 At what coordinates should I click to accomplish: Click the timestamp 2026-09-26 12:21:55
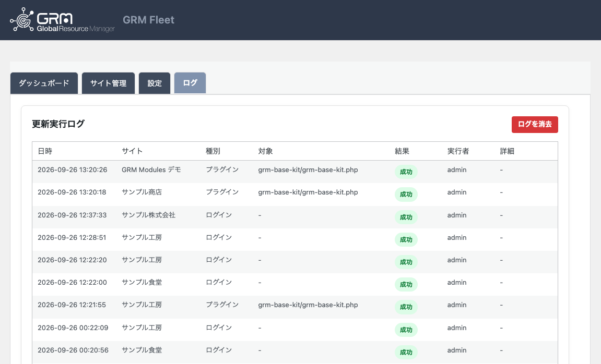click(x=72, y=305)
